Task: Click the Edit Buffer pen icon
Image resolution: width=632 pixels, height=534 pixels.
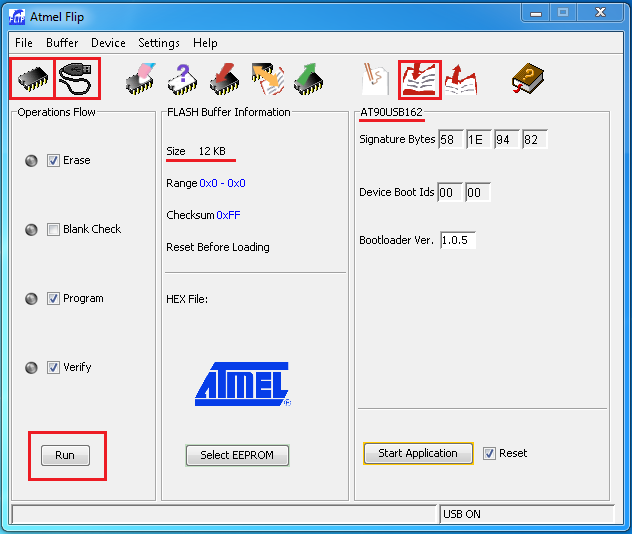Action: (376, 79)
